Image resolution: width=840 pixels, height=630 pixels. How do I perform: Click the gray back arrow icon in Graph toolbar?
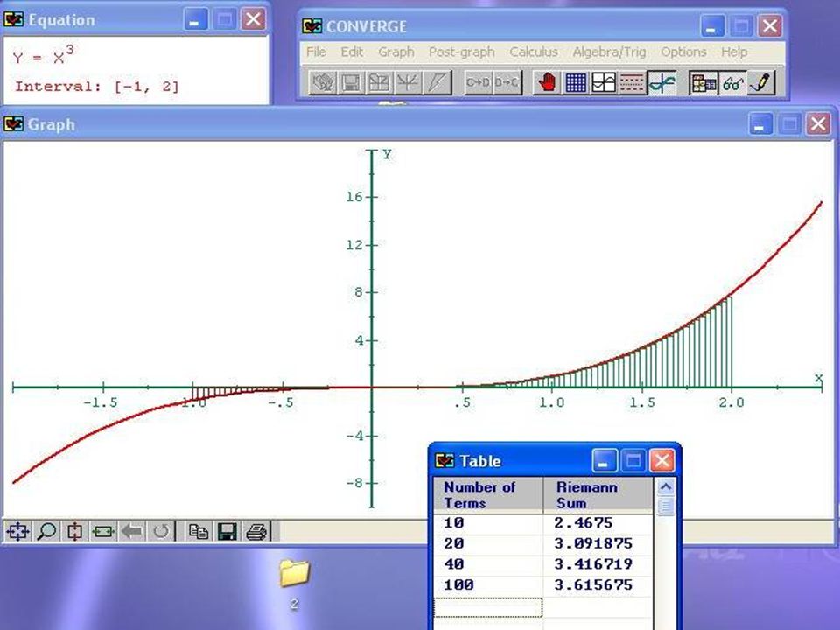click(132, 531)
